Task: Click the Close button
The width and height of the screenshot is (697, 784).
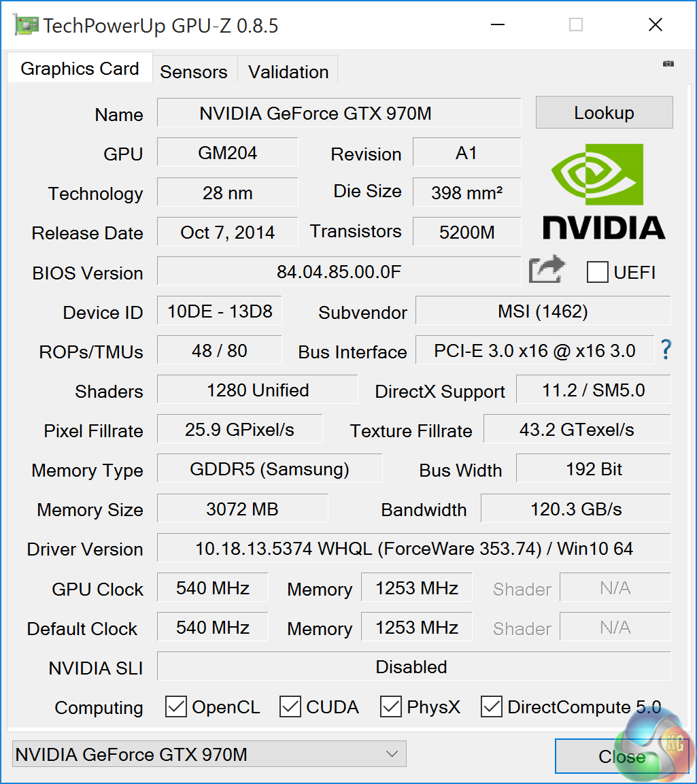Action: click(622, 756)
